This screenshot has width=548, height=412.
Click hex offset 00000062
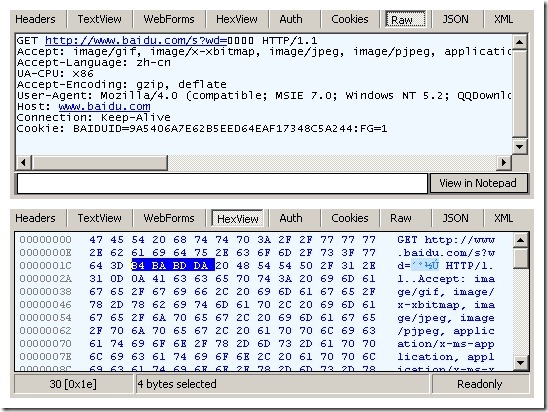click(45, 331)
